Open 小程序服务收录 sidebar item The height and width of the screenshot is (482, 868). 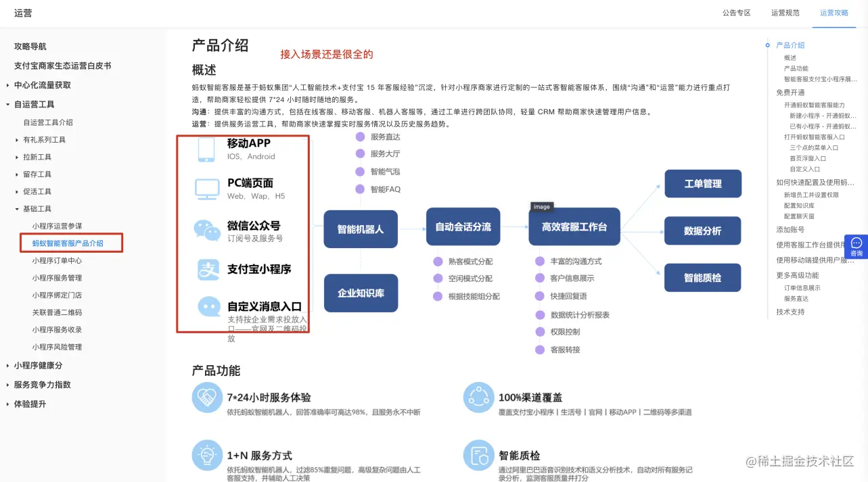57,330
